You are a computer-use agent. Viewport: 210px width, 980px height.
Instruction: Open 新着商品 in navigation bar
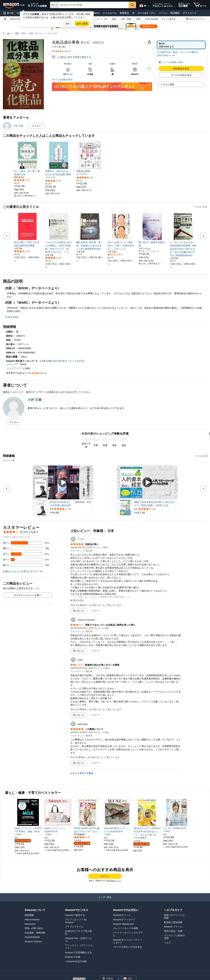(x=124, y=13)
